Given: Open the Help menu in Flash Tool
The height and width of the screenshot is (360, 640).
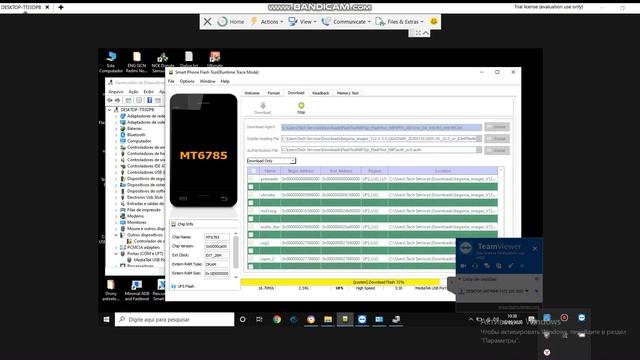Looking at the screenshot, I should click(x=225, y=81).
